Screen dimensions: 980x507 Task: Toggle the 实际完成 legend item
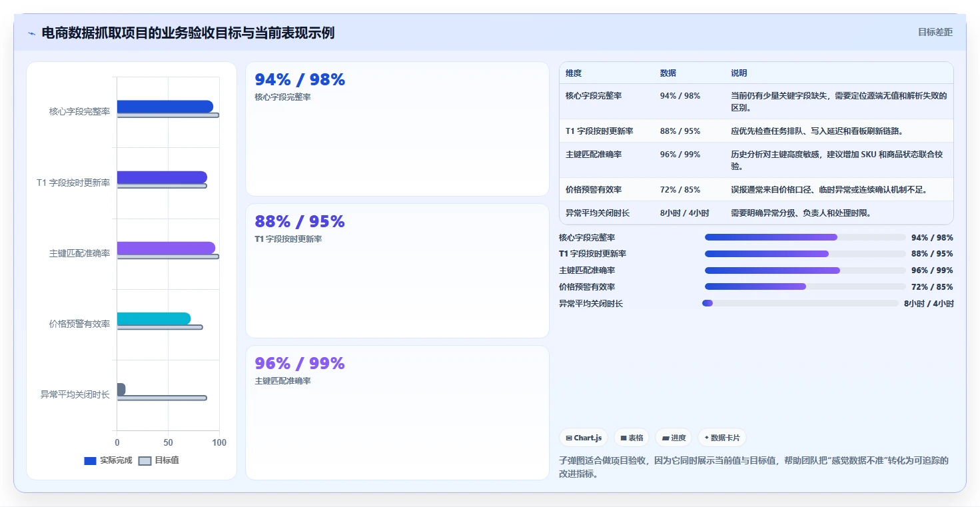point(108,460)
